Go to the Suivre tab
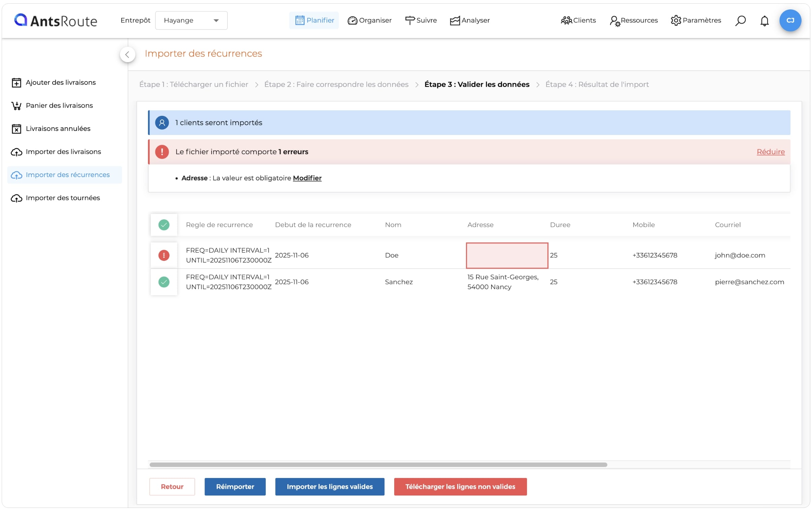812x510 pixels. [421, 20]
